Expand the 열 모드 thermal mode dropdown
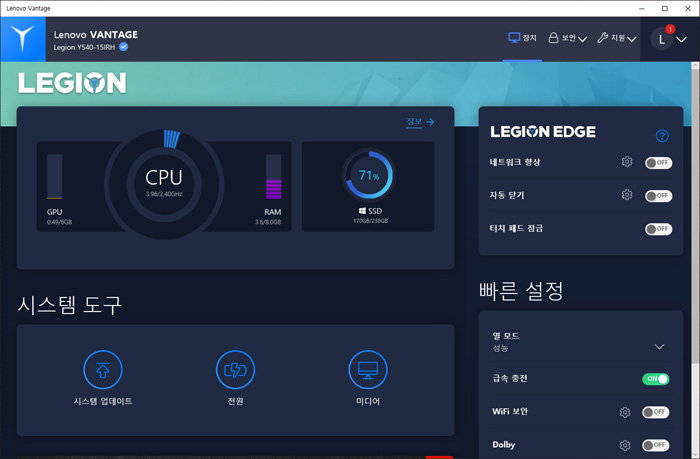The height and width of the screenshot is (459, 700). (659, 346)
